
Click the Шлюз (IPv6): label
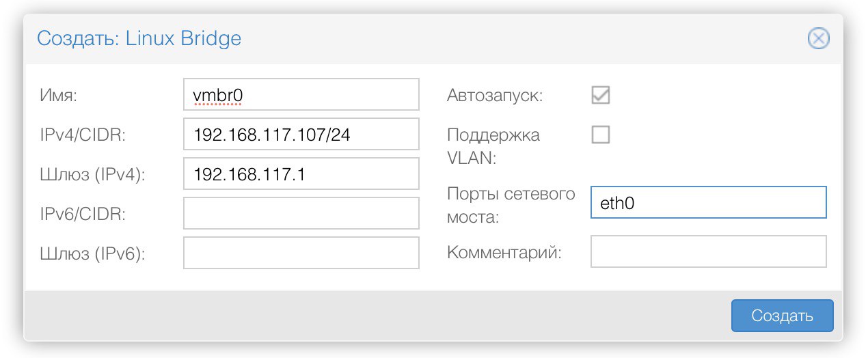93,254
